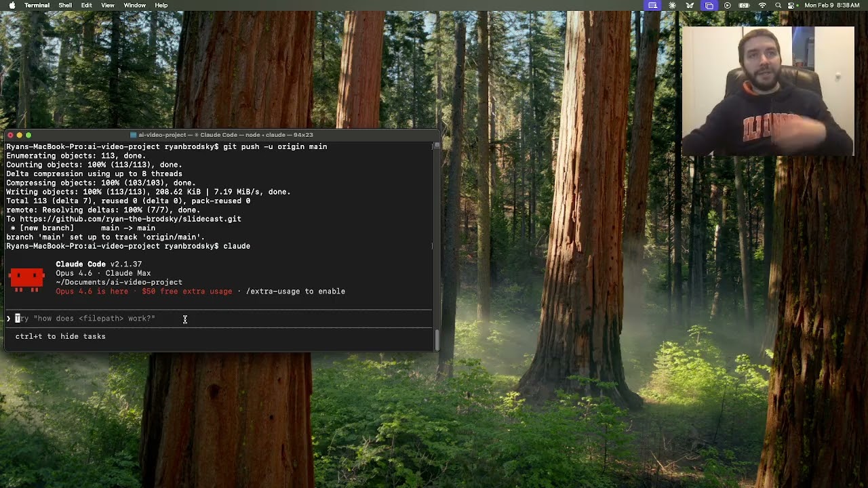Click the "Counting objects: 100%" line
This screenshot has width=868, height=488.
[x=94, y=165]
